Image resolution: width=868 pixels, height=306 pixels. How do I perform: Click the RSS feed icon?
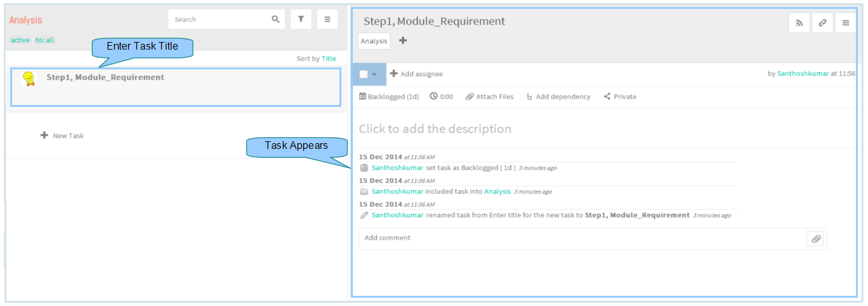[799, 23]
